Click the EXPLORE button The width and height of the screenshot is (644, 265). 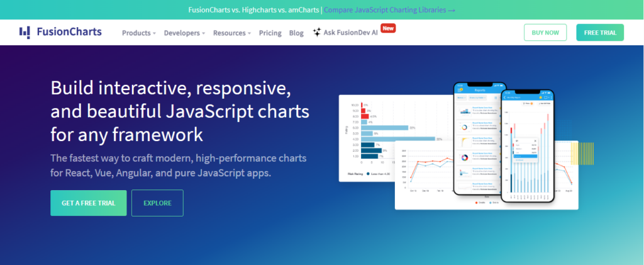(157, 203)
